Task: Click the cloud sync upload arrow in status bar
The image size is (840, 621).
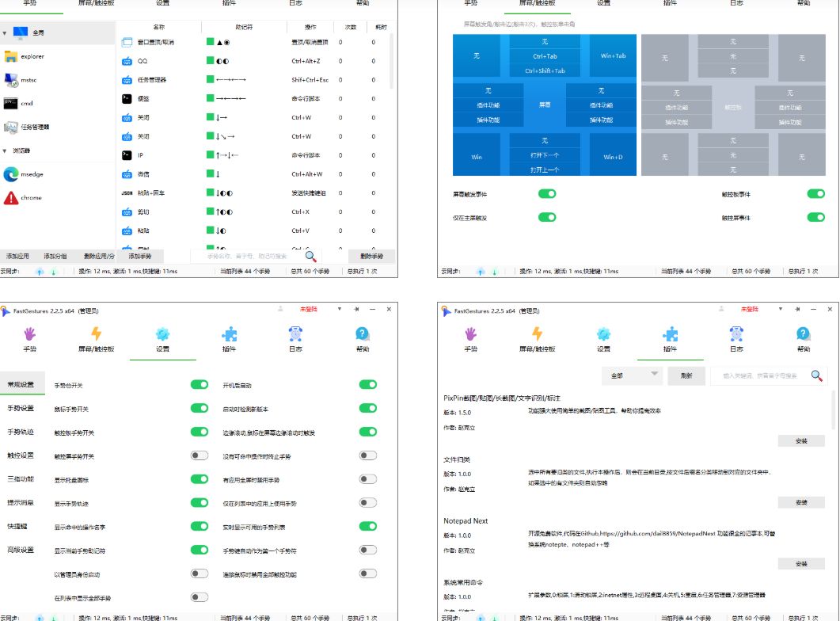Action: tap(38, 272)
